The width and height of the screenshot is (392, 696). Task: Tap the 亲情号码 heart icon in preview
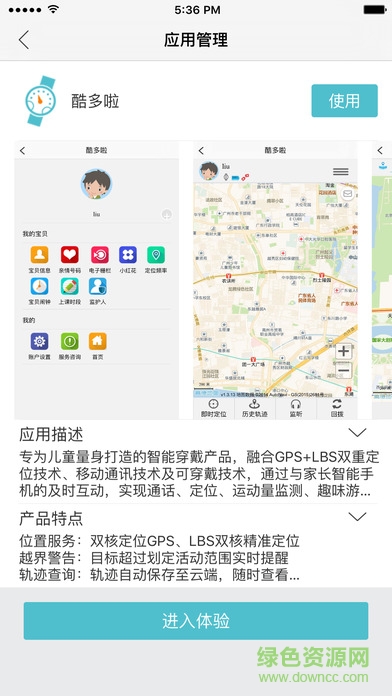(70, 255)
